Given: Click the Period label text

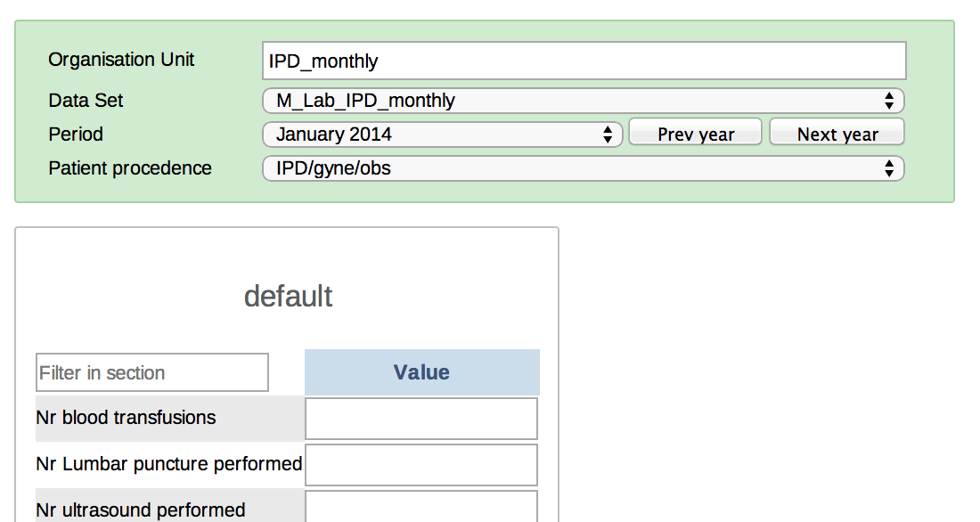Looking at the screenshot, I should coord(76,135).
